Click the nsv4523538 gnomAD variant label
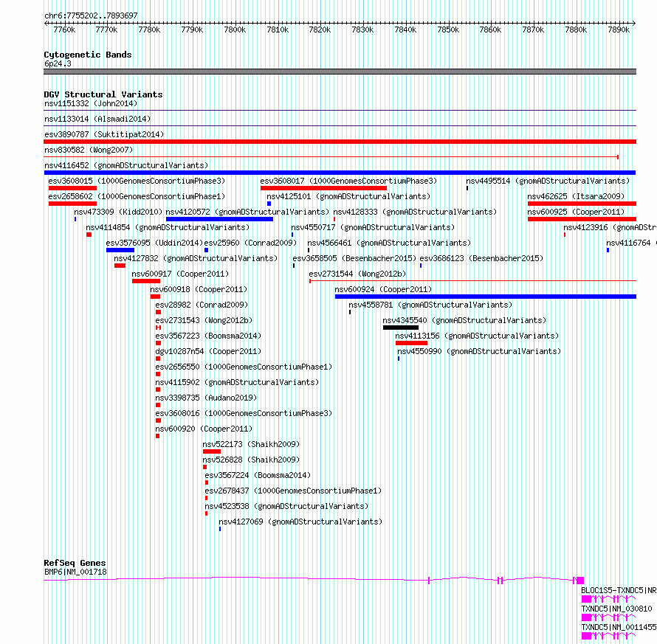The image size is (657, 644). point(287,506)
